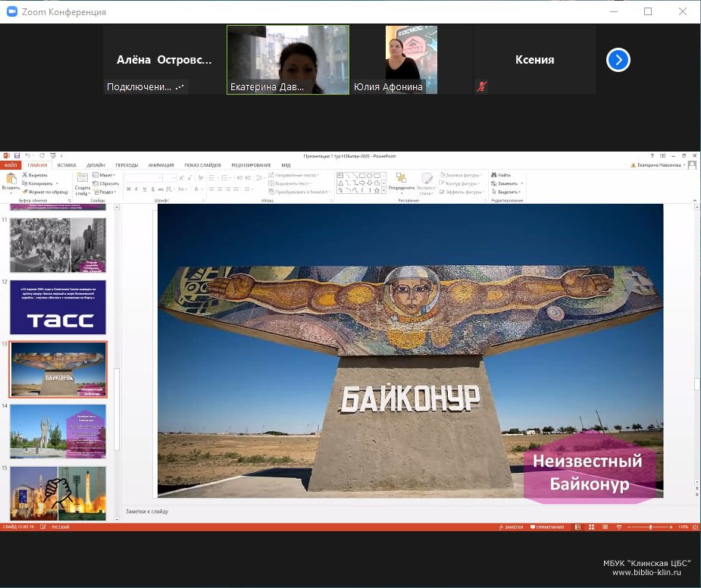Image resolution: width=701 pixels, height=588 pixels.
Task: Apply bold (Ж) formatting
Action: [x=129, y=189]
